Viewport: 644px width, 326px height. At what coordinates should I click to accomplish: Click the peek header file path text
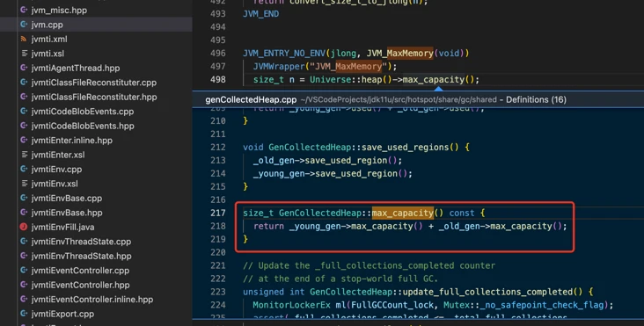(x=398, y=99)
